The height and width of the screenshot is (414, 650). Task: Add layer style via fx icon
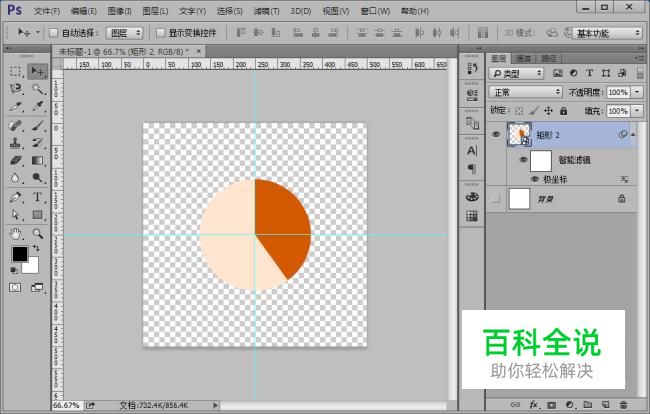(534, 404)
